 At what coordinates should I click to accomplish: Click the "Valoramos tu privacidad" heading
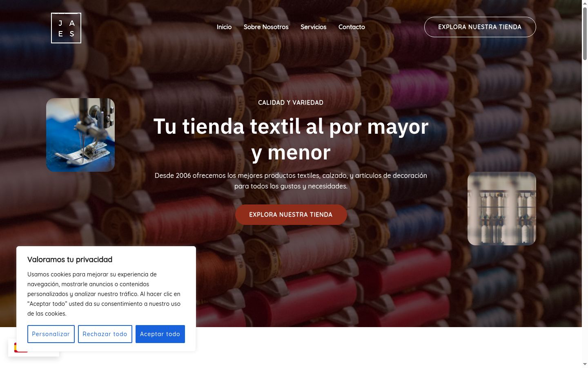(x=70, y=260)
